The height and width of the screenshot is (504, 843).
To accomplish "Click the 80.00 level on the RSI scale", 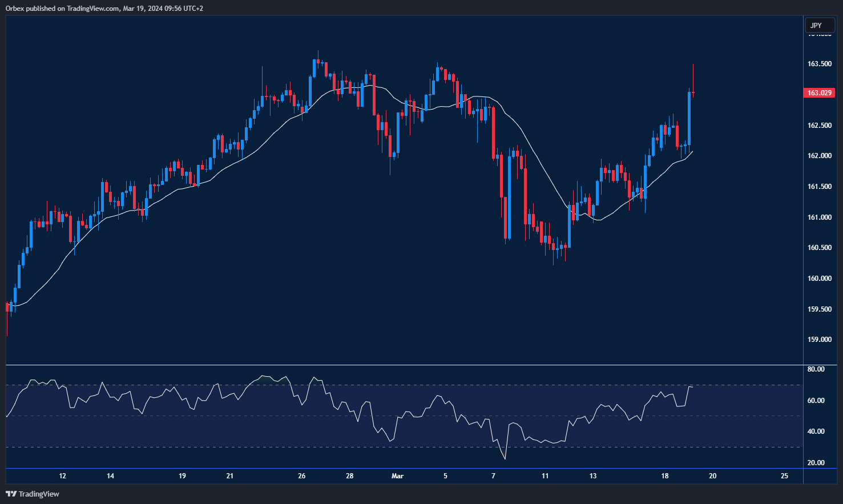I will click(816, 369).
